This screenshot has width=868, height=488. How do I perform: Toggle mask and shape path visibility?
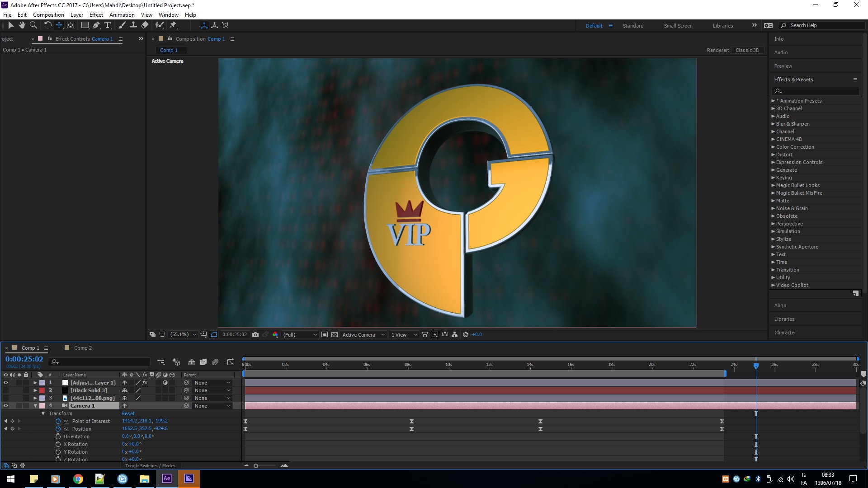coord(214,335)
